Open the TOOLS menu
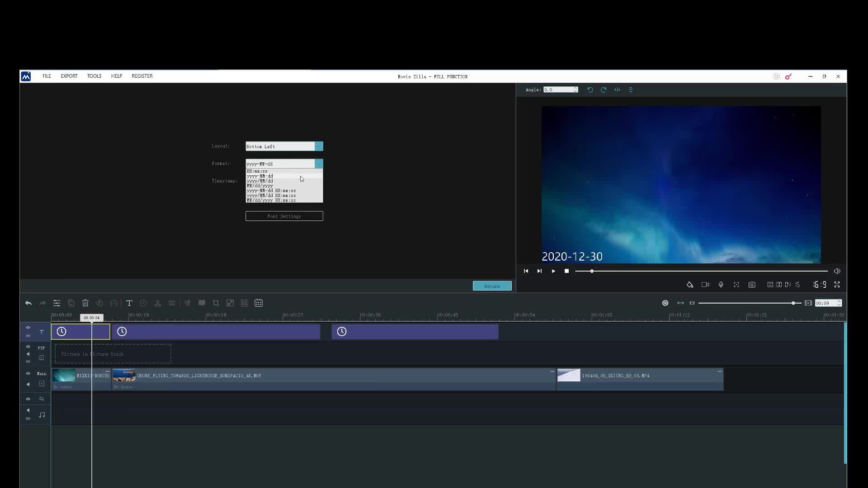This screenshot has height=488, width=868. click(94, 75)
